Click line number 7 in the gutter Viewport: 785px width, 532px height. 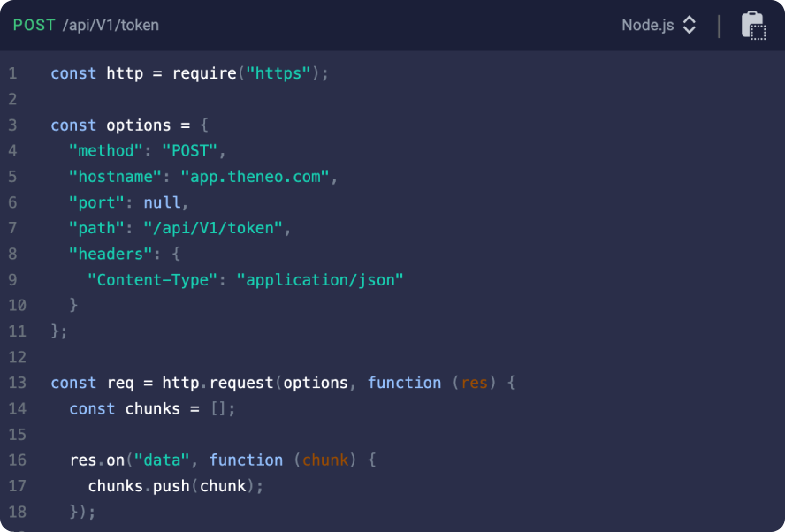13,227
